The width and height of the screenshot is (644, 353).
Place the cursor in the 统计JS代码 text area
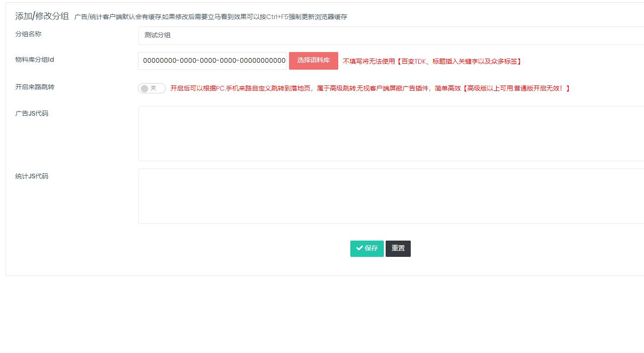[390, 196]
